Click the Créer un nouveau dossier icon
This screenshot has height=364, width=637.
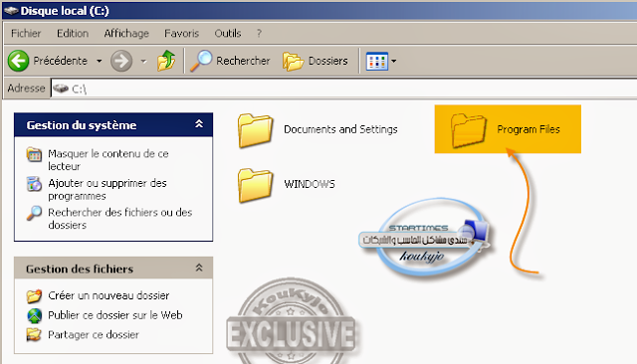(x=34, y=295)
